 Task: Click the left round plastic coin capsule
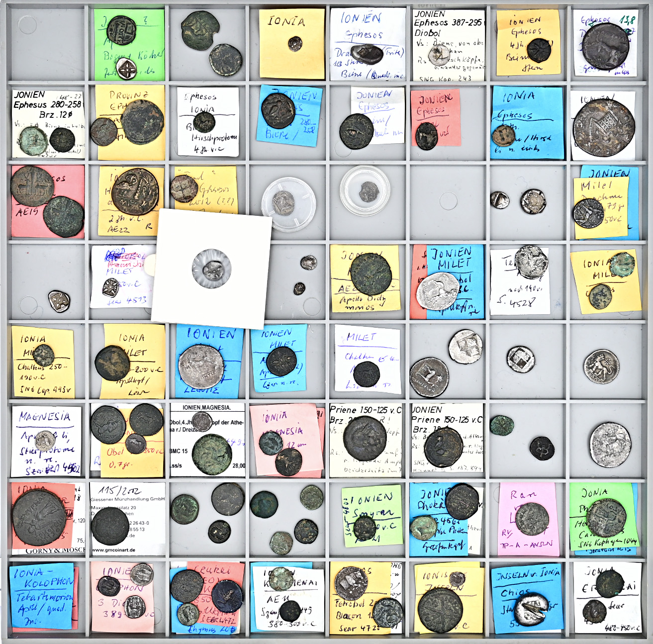tap(288, 204)
